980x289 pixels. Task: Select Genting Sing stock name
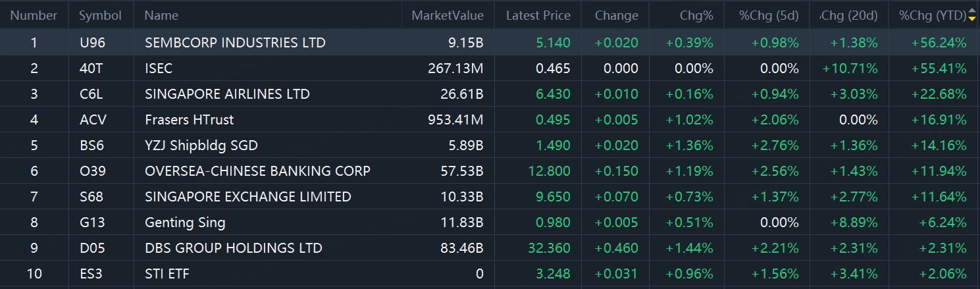[185, 223]
